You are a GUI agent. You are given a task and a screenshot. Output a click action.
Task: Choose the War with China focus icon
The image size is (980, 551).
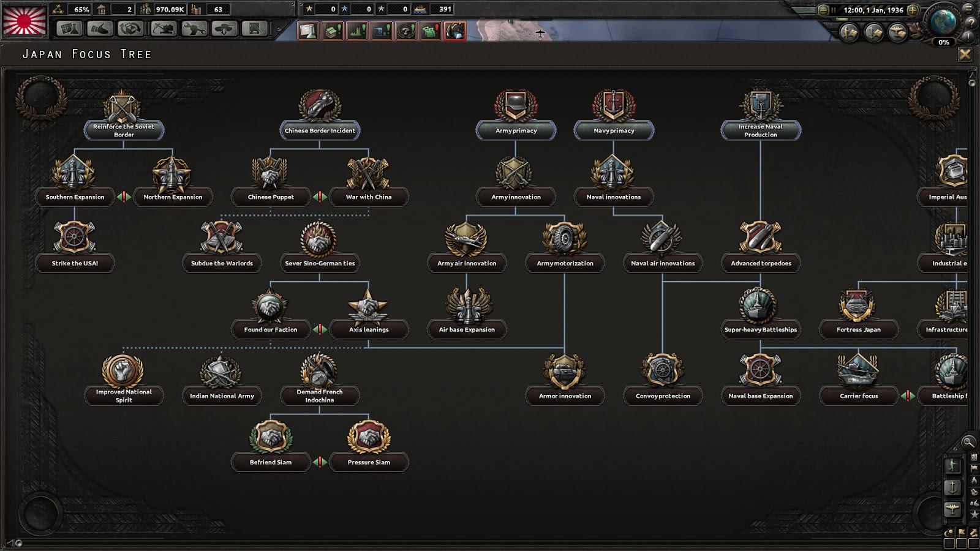368,172
